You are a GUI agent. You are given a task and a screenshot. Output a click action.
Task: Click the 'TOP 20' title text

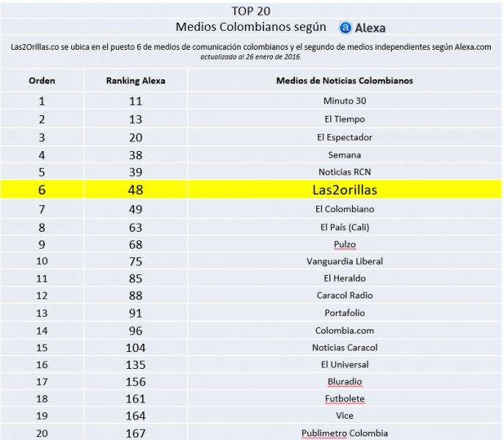coord(251,10)
